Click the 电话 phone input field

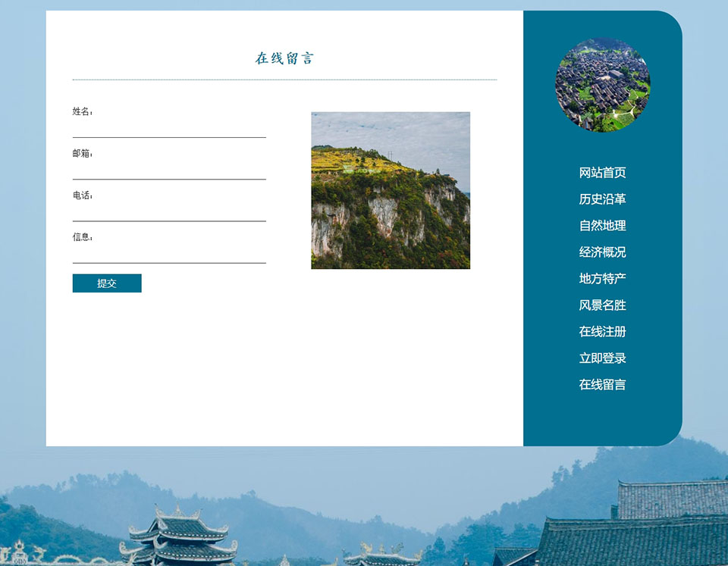coord(169,212)
